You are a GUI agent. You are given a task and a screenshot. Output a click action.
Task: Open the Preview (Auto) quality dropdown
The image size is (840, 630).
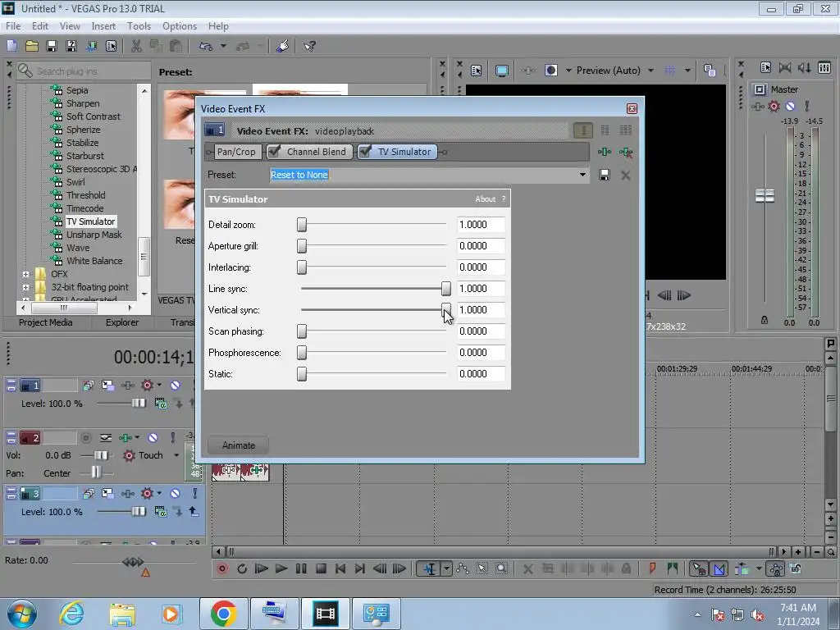[651, 71]
